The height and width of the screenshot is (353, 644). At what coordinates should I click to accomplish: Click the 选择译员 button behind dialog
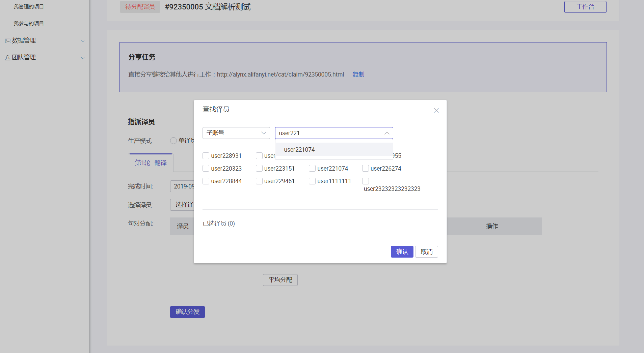click(182, 205)
